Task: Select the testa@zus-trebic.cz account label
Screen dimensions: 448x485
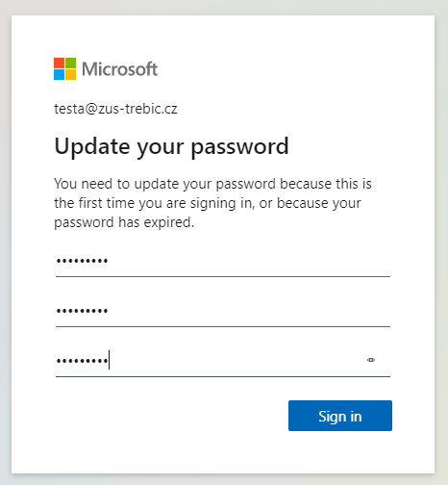Action: pyautogui.click(x=115, y=109)
